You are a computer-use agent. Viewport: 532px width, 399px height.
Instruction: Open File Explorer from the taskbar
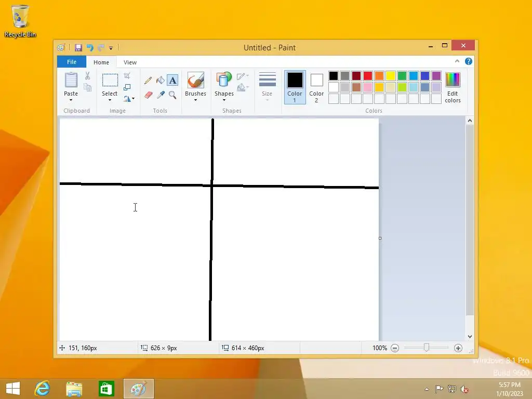pos(74,389)
